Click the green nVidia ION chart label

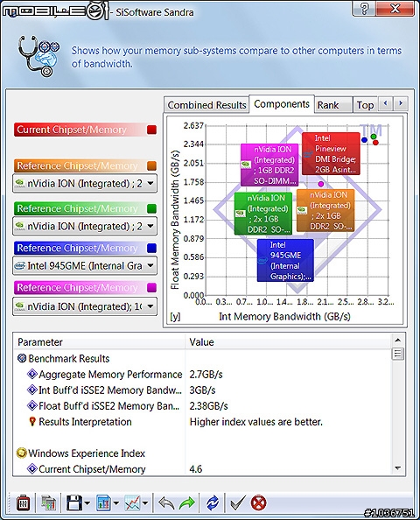coord(263,214)
